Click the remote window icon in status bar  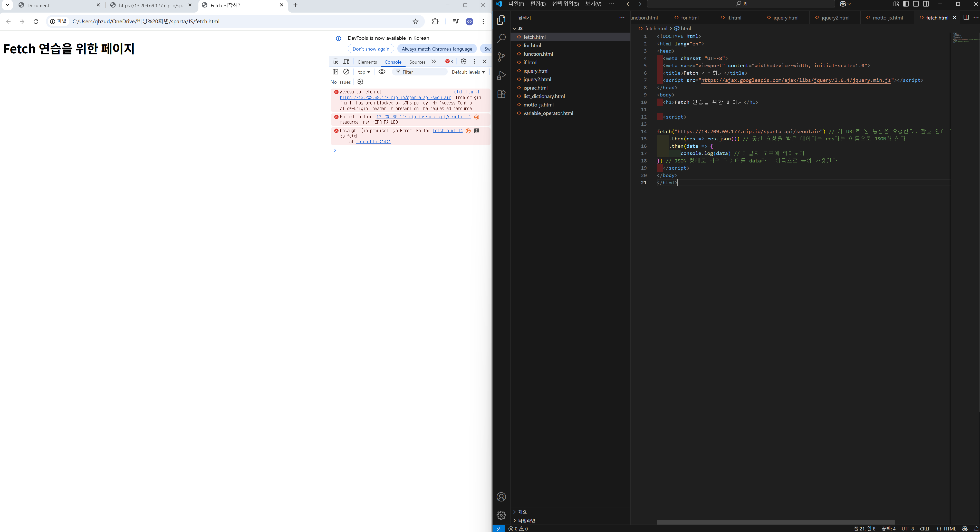[498, 529]
